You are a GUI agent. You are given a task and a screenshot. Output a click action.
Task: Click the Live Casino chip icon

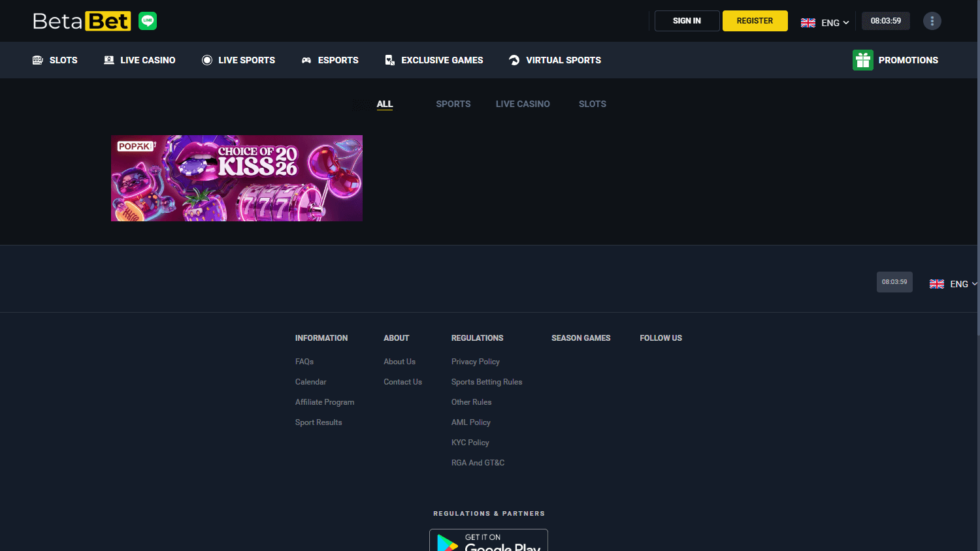108,59
